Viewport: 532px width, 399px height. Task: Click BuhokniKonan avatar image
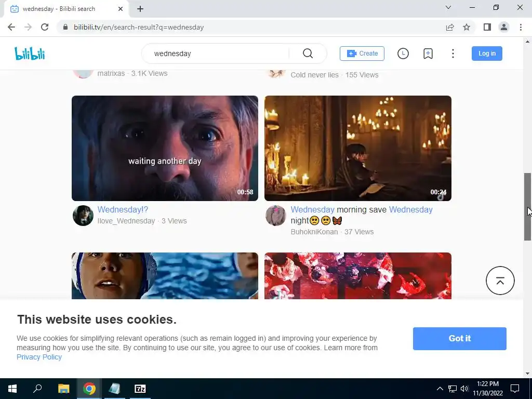[x=275, y=216]
